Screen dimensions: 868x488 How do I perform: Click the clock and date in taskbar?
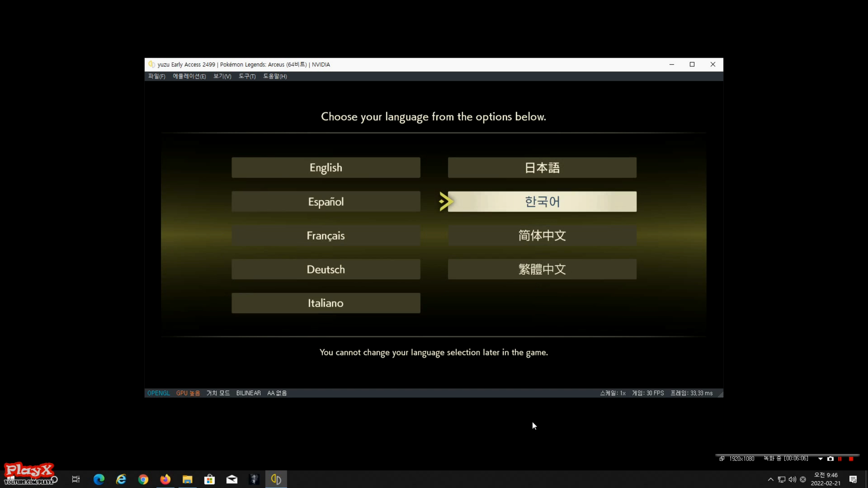(x=826, y=479)
